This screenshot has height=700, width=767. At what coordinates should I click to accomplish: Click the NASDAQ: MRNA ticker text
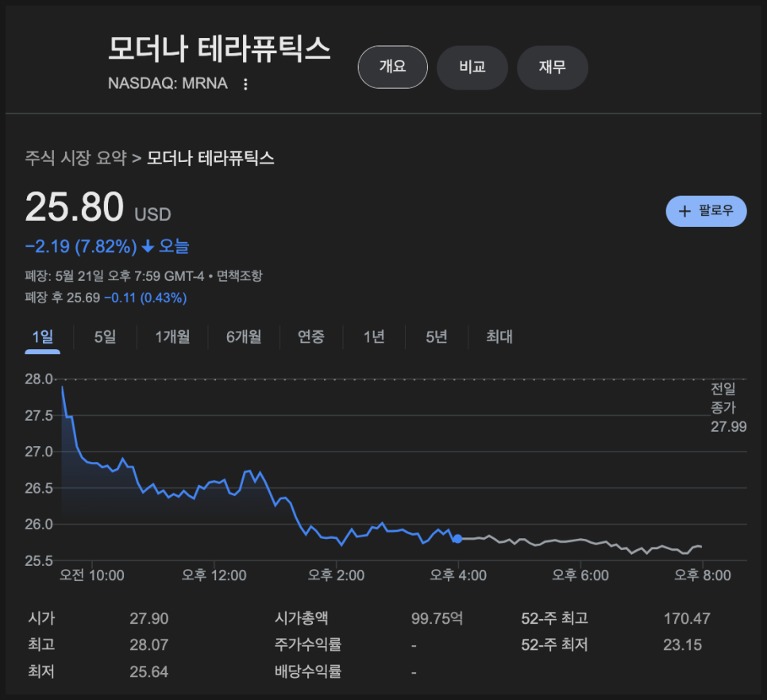click(168, 83)
